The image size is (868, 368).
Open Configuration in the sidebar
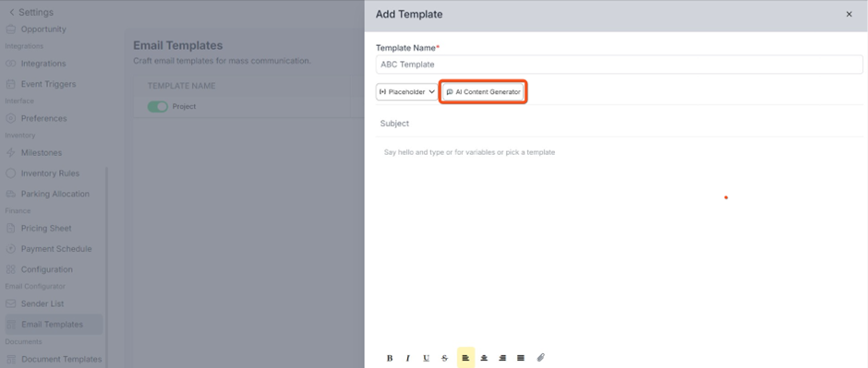tap(46, 269)
